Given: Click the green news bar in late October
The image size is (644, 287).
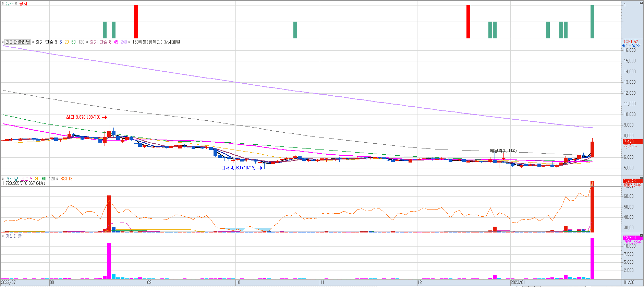Looking at the screenshot, I should click(295, 30).
